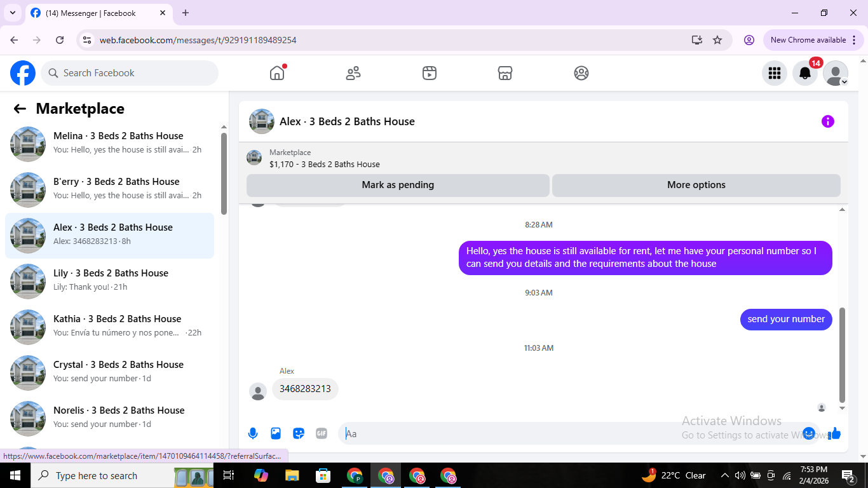This screenshot has height=488, width=868.
Task: View site information icon in address bar
Action: coord(88,40)
